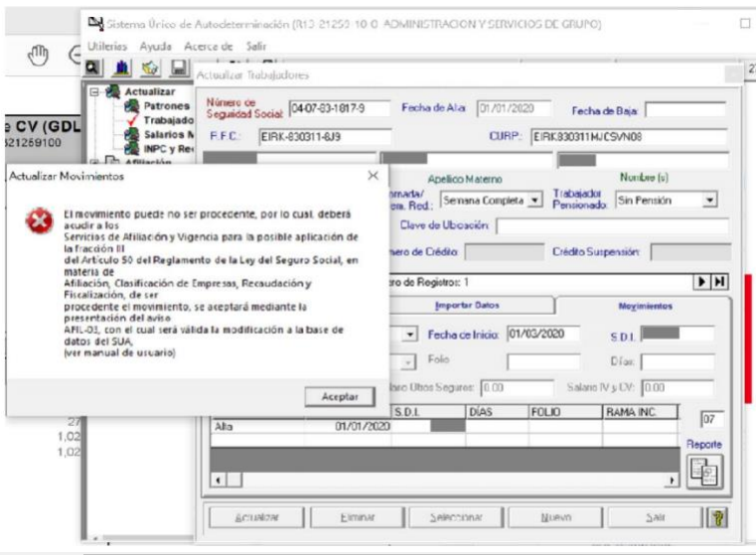Click the Fecha de Baja field
The height and width of the screenshot is (555, 756).
coord(685,109)
